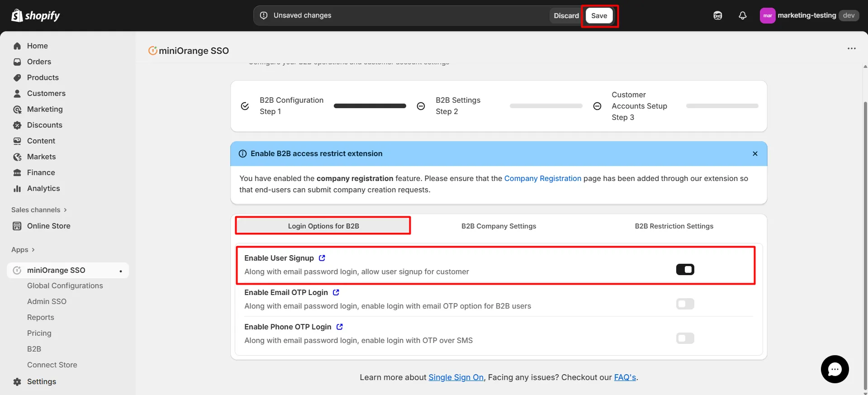Go to Home in sidebar

click(37, 46)
